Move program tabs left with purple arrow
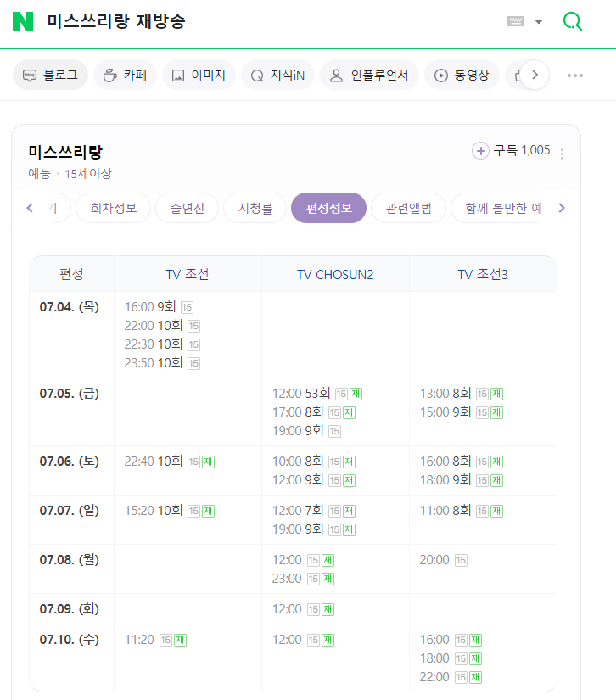The width and height of the screenshot is (616, 700). [x=30, y=208]
